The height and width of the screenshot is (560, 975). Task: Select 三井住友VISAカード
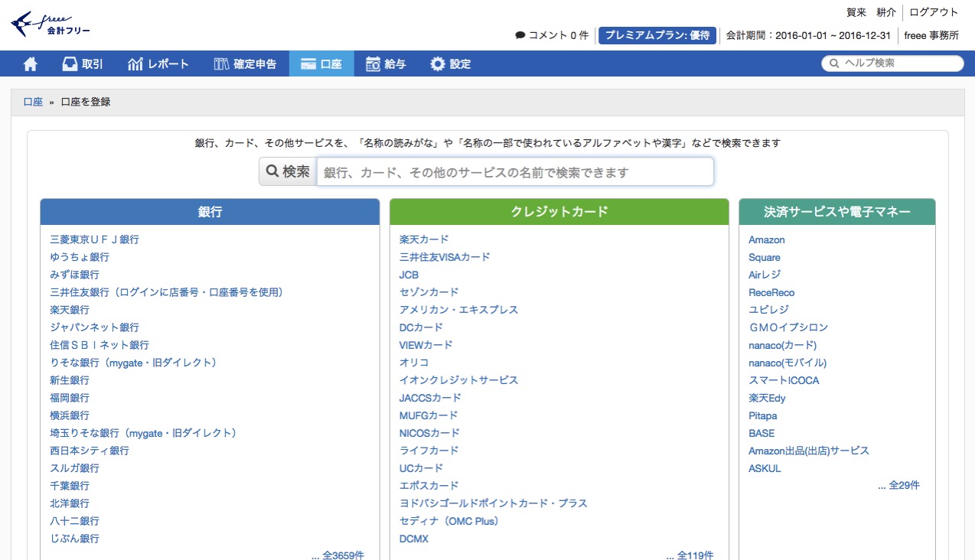pyautogui.click(x=445, y=257)
